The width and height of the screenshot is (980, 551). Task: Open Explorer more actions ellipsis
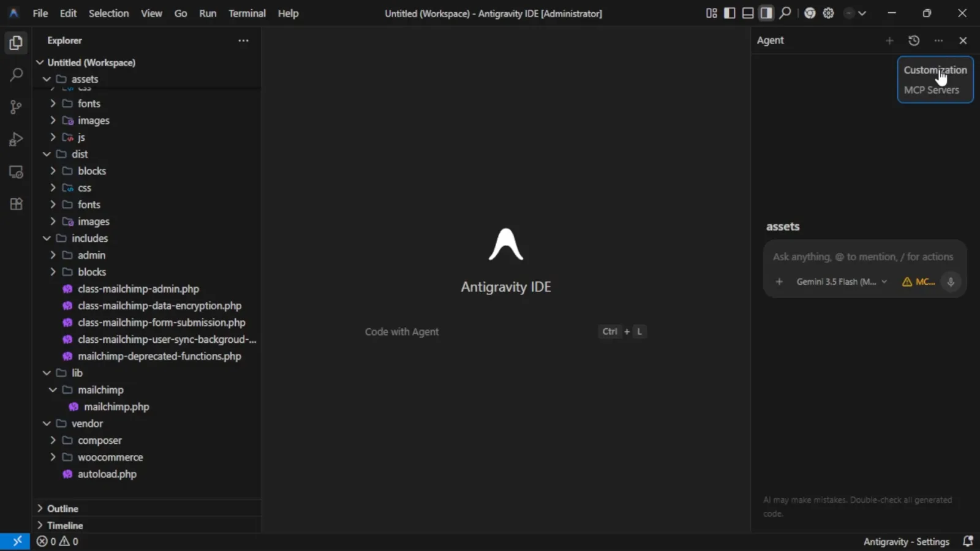tap(243, 40)
